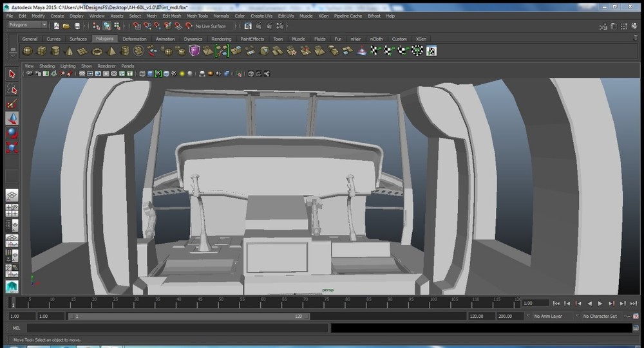This screenshot has height=348, width=644.
Task: Create a polygon cone from the shelf
Action: pos(69,51)
